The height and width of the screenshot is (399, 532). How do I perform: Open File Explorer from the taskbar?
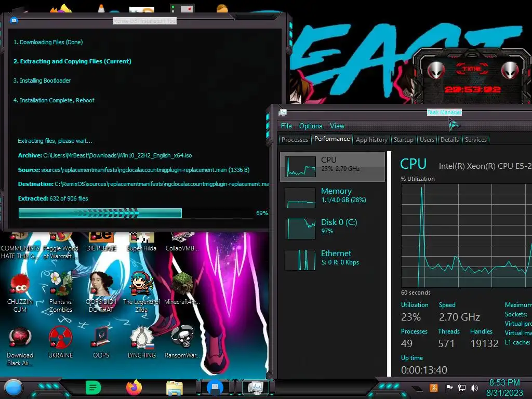click(x=175, y=388)
